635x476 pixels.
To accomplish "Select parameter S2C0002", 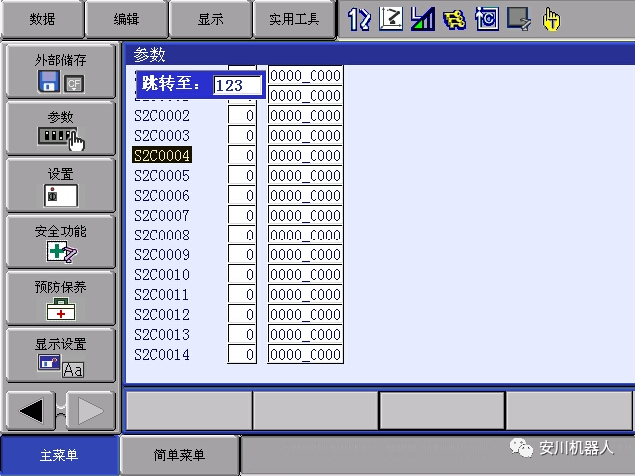I will pyautogui.click(x=162, y=115).
